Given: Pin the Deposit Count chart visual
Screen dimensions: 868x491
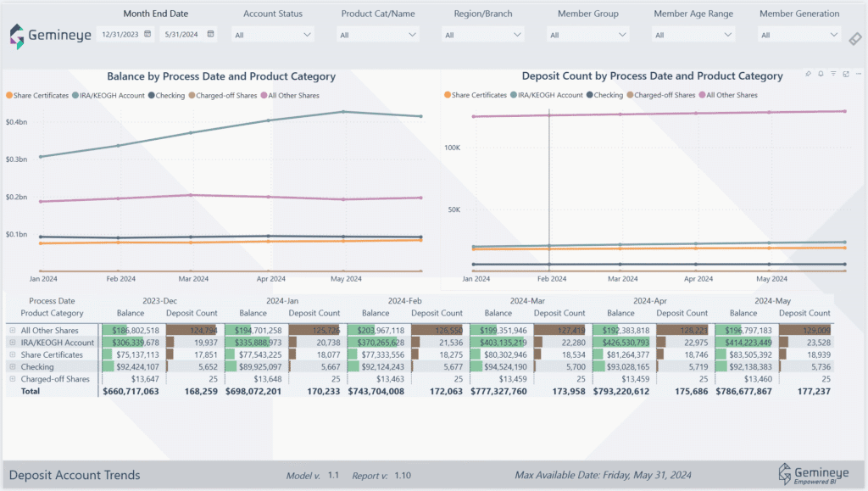Looking at the screenshot, I should point(808,75).
